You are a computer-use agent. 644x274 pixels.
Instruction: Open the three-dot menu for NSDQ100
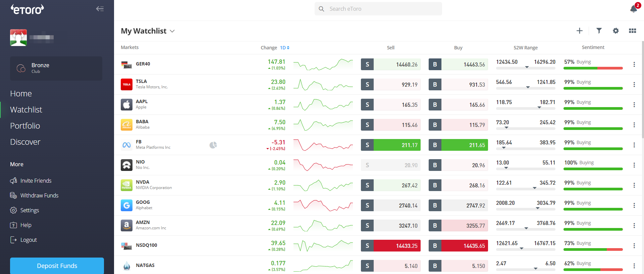634,246
